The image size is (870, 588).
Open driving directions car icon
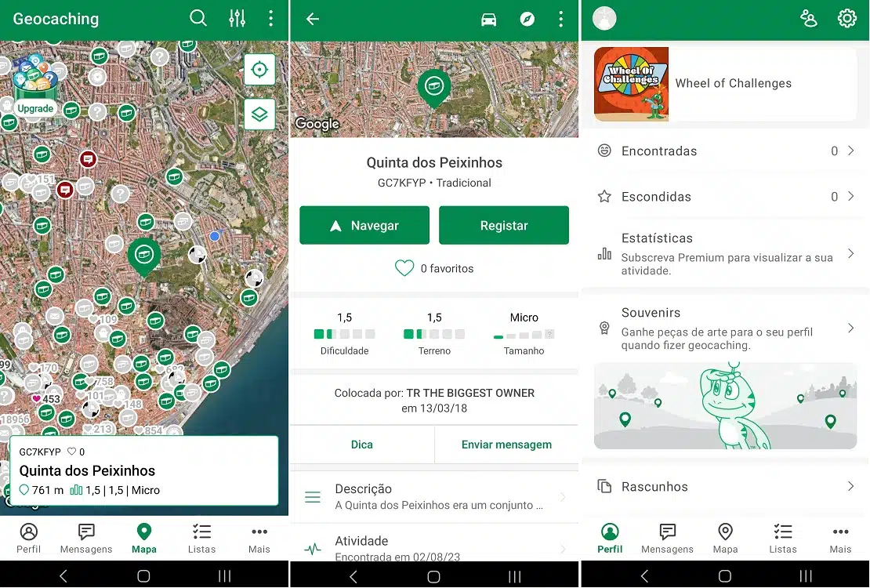click(x=489, y=20)
